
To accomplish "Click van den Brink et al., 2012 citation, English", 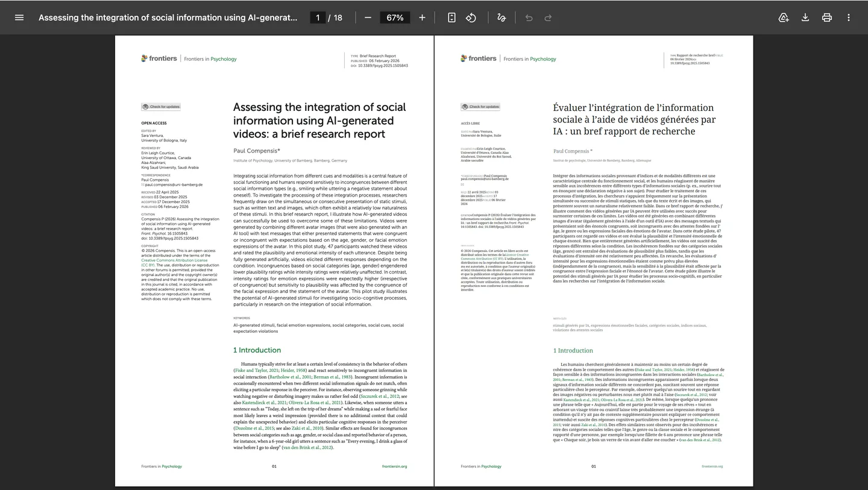I will click(x=307, y=447).
